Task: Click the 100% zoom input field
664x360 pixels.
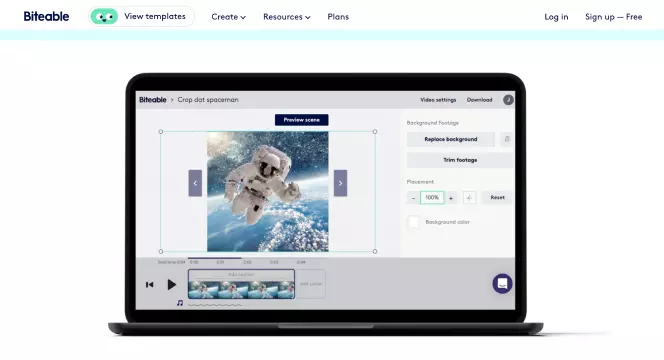Action: tap(432, 197)
